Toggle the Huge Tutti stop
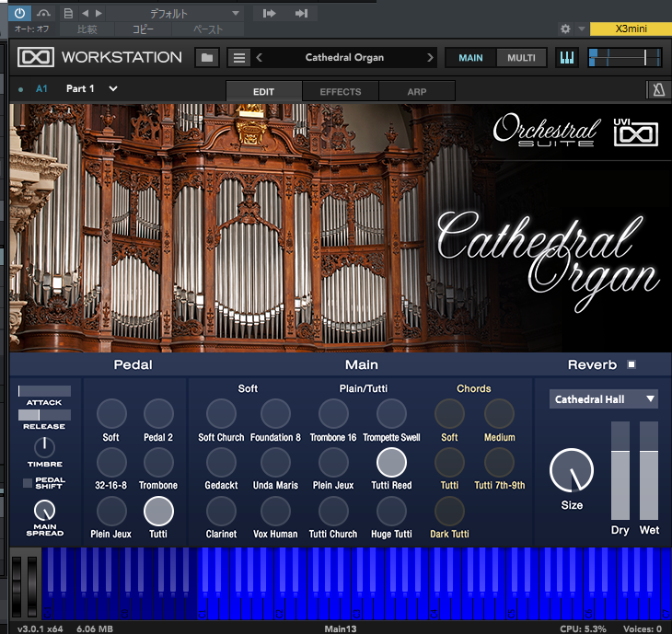 (391, 511)
